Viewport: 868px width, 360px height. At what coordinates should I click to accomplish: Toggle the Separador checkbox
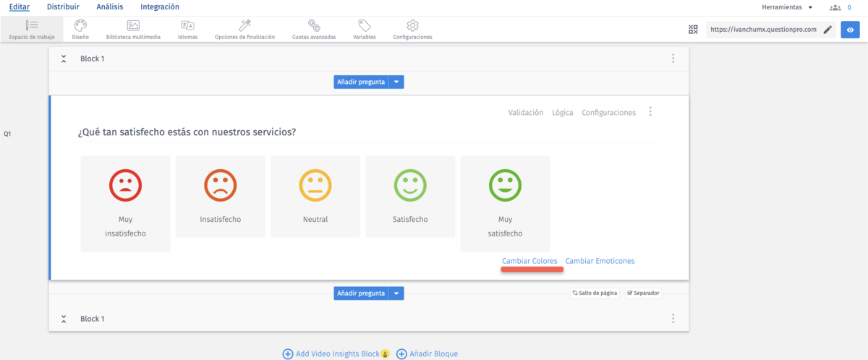[644, 293]
